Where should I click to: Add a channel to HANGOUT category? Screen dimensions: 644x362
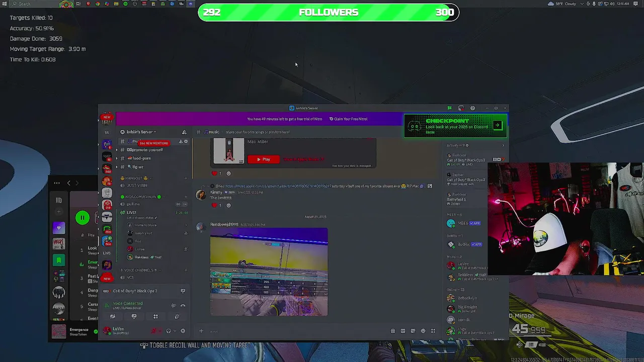tap(186, 178)
